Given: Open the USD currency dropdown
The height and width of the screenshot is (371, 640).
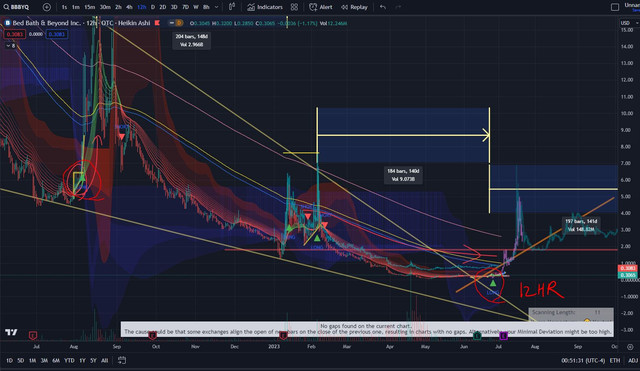Looking at the screenshot, I should point(629,23).
